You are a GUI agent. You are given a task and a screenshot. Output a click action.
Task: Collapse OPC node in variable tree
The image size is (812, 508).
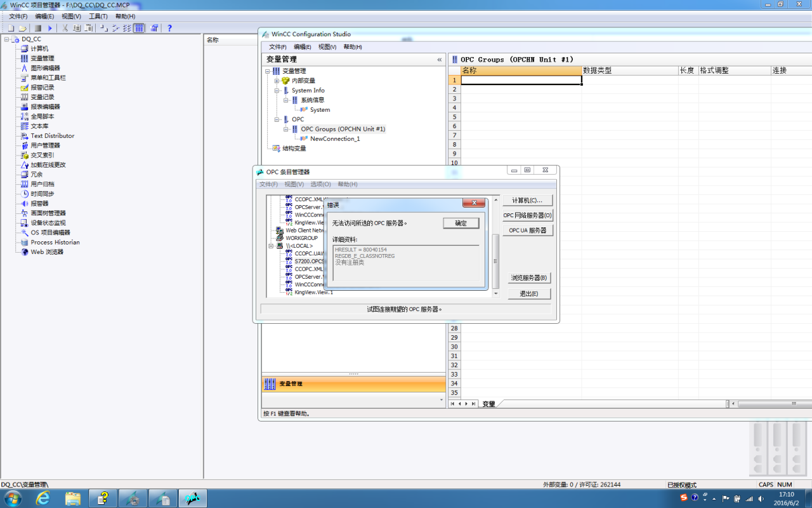point(277,119)
